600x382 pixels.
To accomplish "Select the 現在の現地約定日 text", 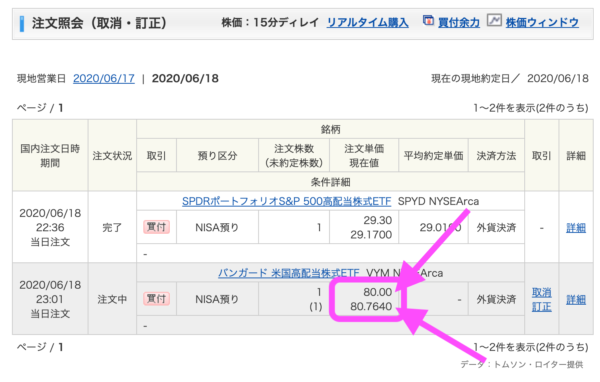I will [475, 79].
